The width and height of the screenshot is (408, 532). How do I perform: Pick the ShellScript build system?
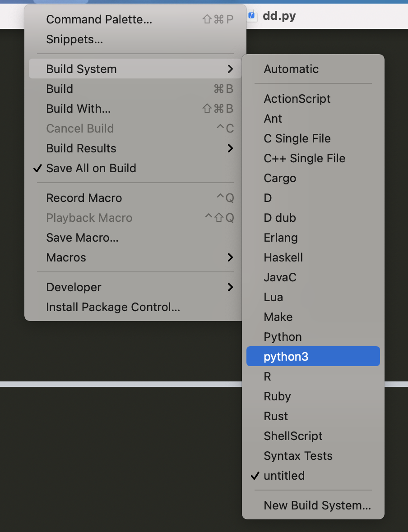(x=313, y=436)
